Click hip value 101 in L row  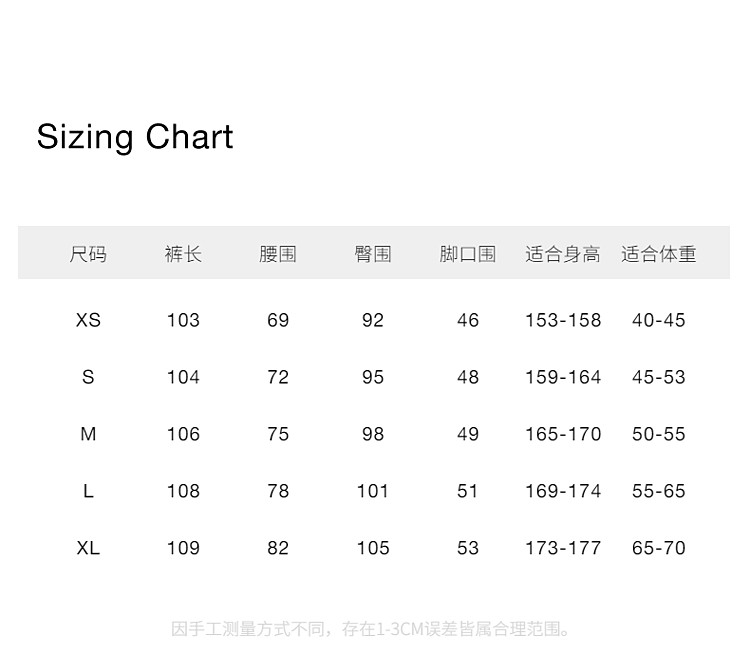point(373,491)
